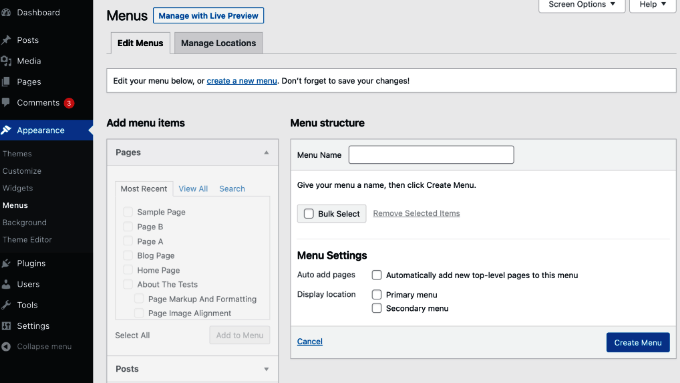Viewport: 680px width, 383px height.
Task: Click the Collapse menu arrow icon
Action: 6,347
